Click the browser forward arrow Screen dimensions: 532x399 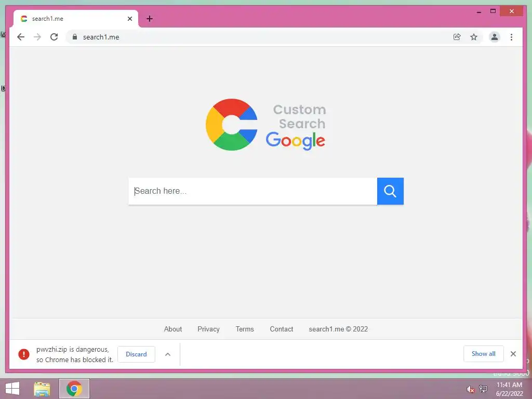[37, 37]
